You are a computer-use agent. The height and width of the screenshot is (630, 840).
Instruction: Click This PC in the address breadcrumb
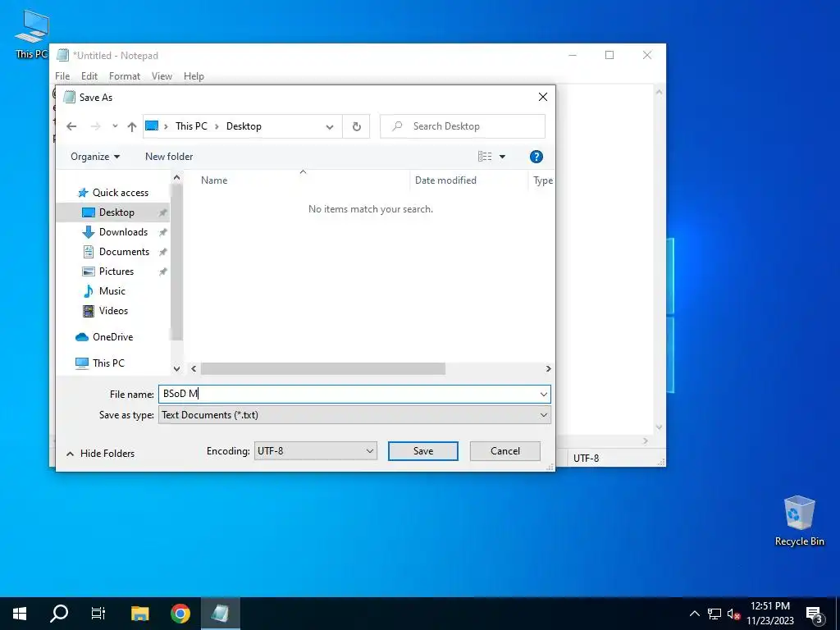click(x=191, y=126)
